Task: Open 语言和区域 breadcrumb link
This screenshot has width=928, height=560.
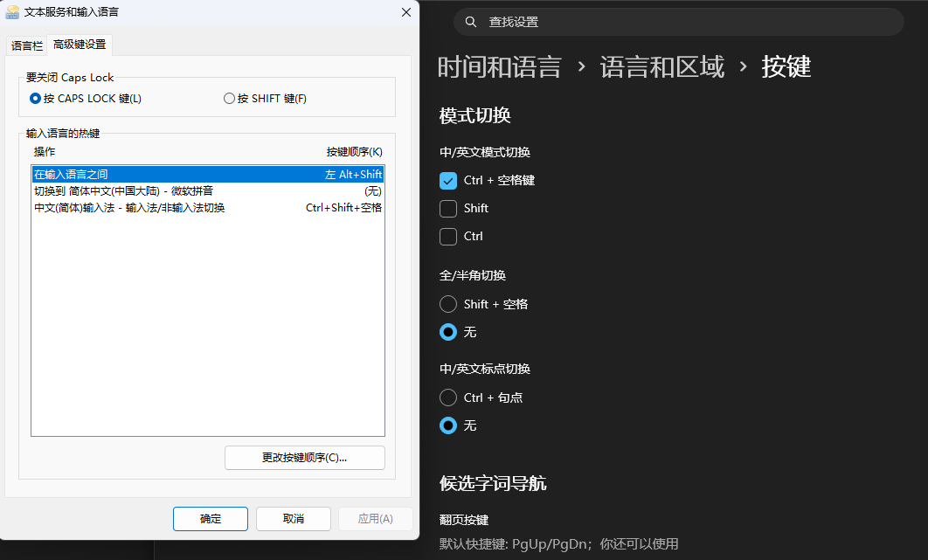Action: click(x=661, y=66)
